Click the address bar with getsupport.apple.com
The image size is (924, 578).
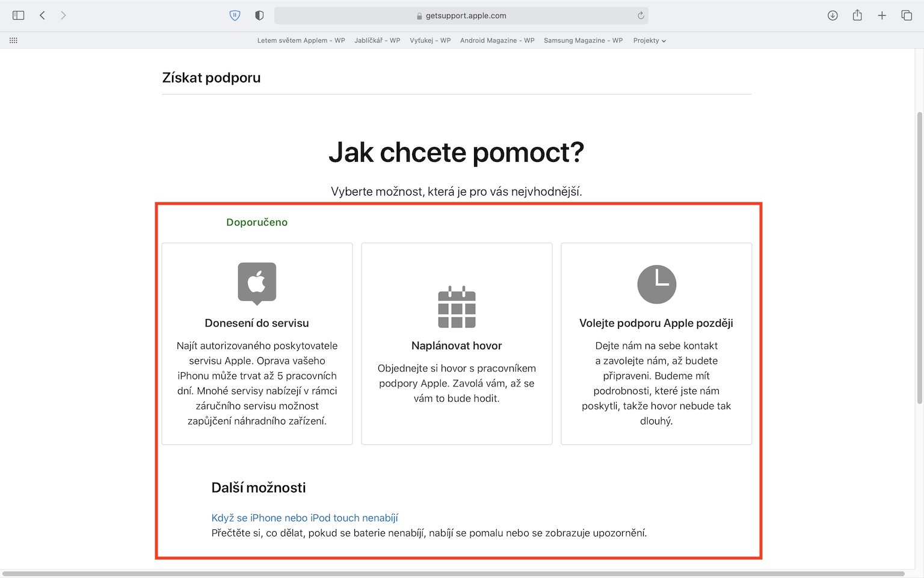[x=461, y=16]
